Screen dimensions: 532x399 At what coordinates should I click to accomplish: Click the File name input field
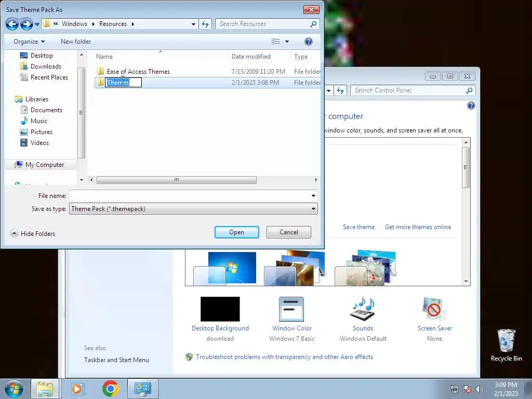tap(190, 196)
